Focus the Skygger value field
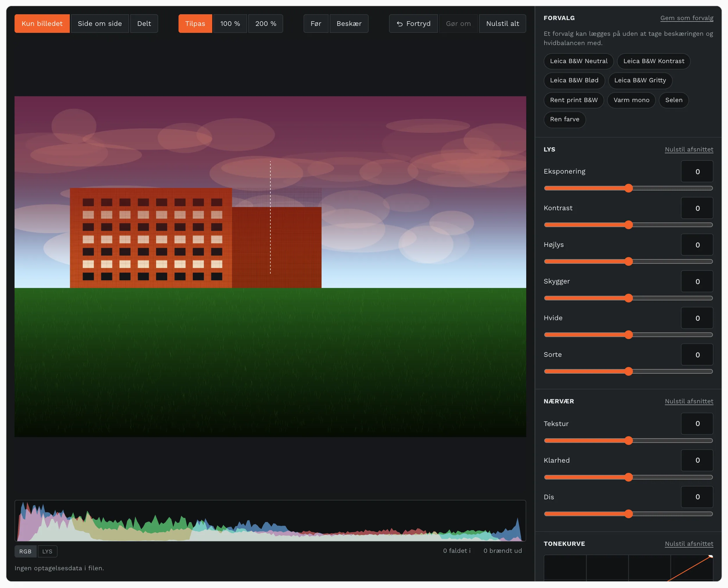 (x=697, y=281)
